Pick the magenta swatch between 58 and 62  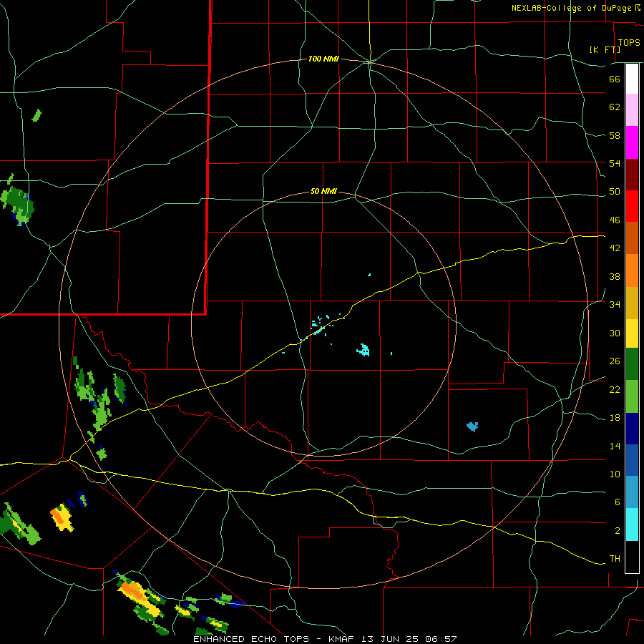632,142
